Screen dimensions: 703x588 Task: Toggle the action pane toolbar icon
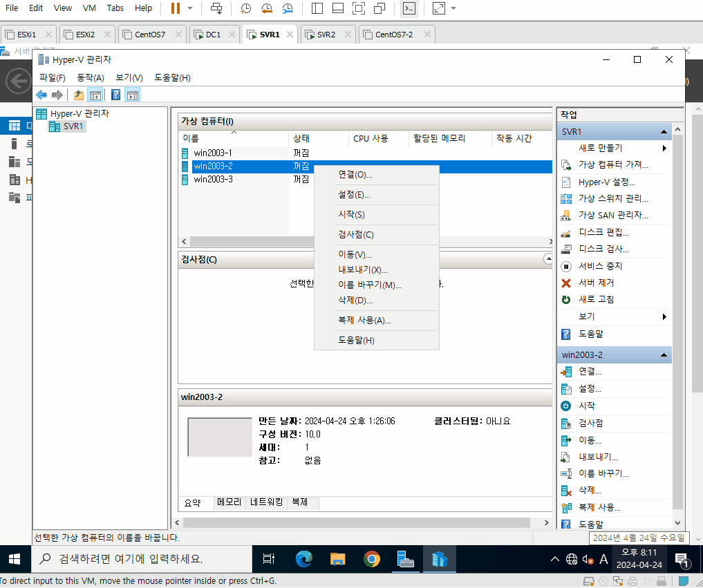[x=133, y=95]
